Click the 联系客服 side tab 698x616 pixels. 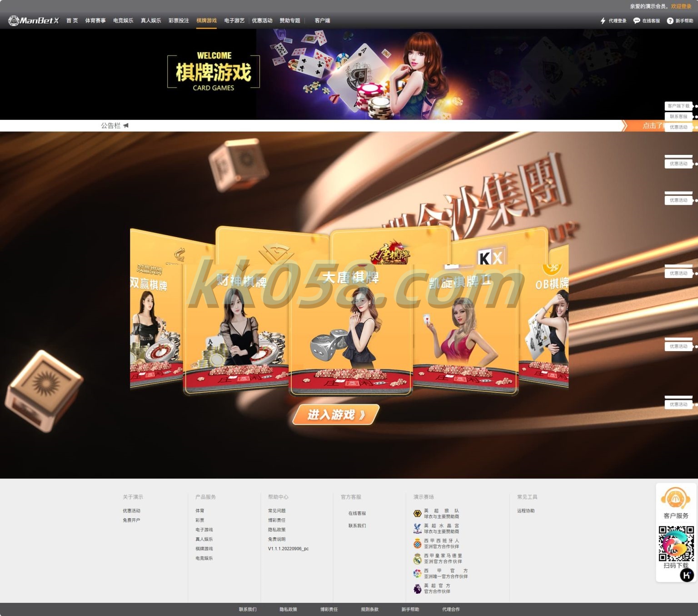[678, 117]
